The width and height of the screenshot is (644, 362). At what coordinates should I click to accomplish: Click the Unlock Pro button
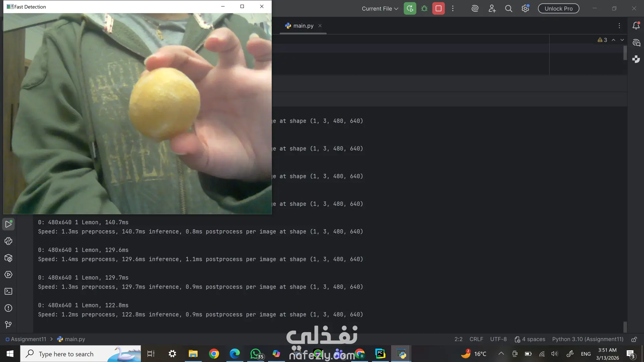(558, 9)
